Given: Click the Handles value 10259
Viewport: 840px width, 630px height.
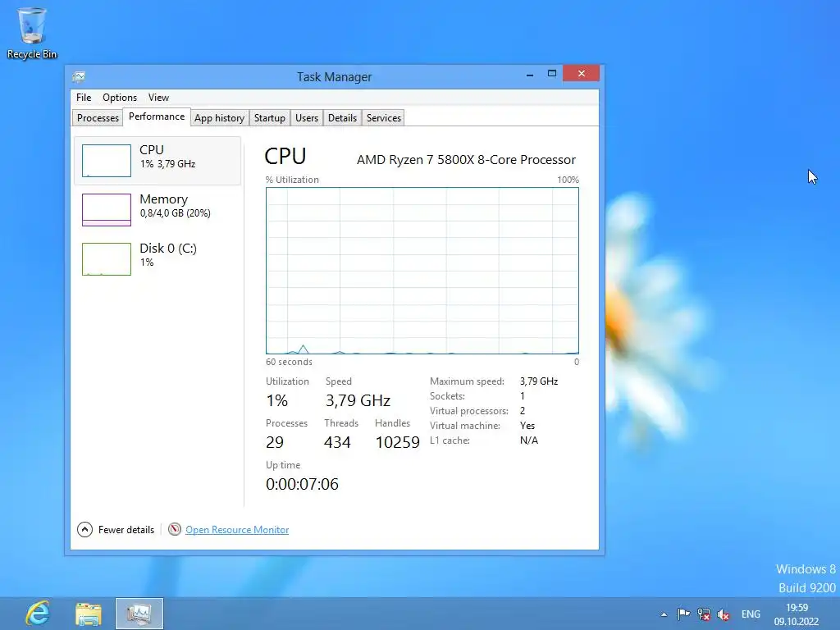Looking at the screenshot, I should point(398,442).
